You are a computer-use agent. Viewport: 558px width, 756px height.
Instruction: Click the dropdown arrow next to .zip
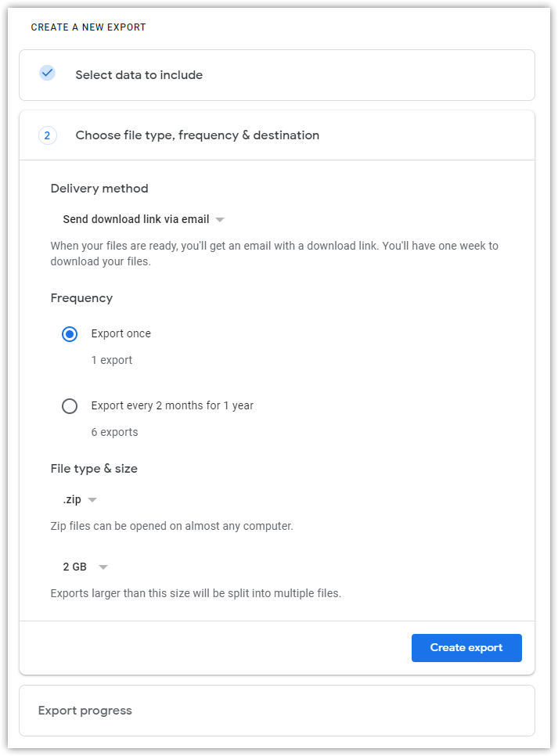click(x=92, y=499)
